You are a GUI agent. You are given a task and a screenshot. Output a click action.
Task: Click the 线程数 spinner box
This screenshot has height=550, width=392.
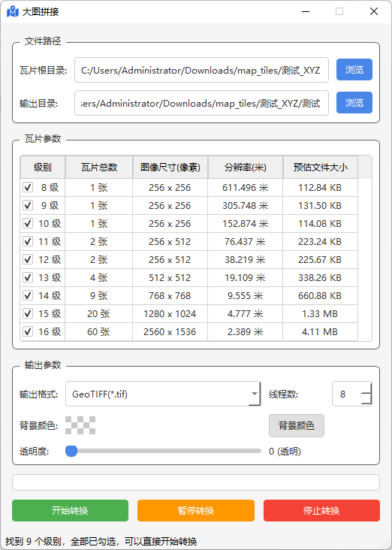pos(352,394)
